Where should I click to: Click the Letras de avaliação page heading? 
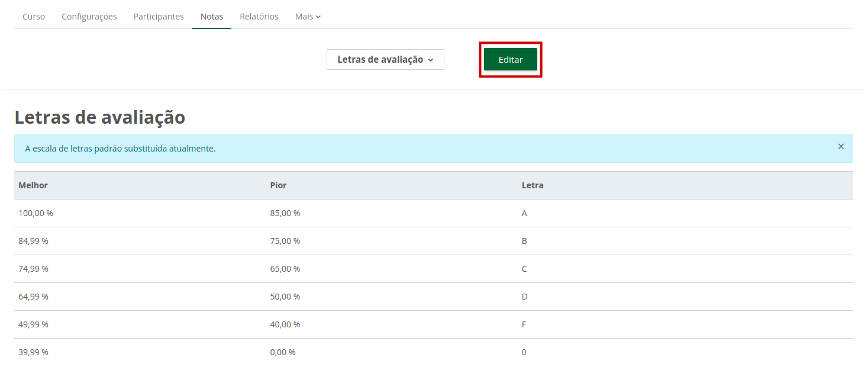[x=99, y=117]
